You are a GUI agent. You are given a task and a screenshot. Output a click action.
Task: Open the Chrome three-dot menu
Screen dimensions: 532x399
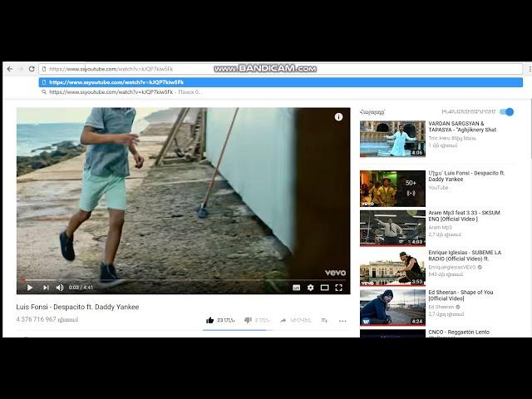(x=530, y=69)
